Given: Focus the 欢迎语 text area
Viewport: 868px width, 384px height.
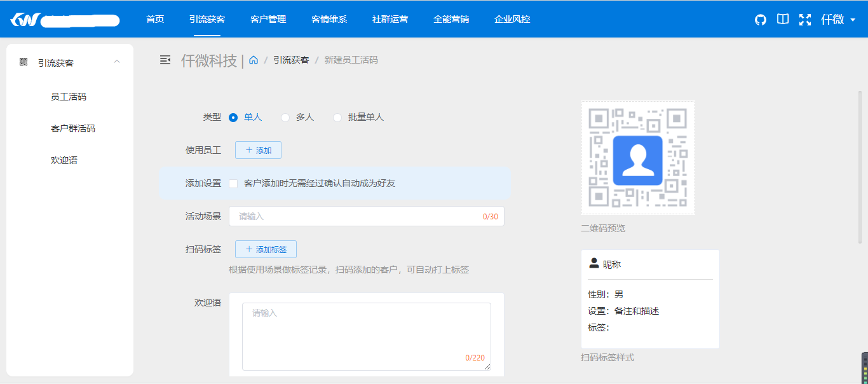Looking at the screenshot, I should tap(367, 336).
